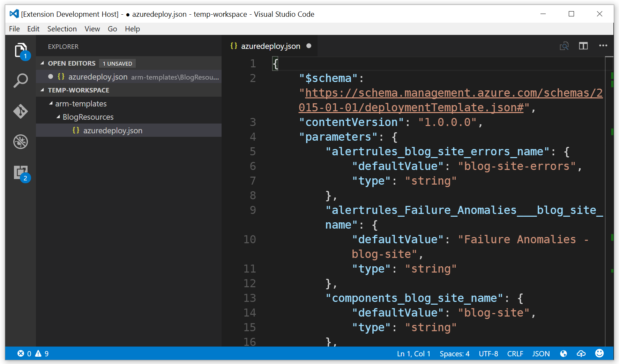This screenshot has height=364, width=619.
Task: Click the Open Preview icon in editor toolbar
Action: 564,46
